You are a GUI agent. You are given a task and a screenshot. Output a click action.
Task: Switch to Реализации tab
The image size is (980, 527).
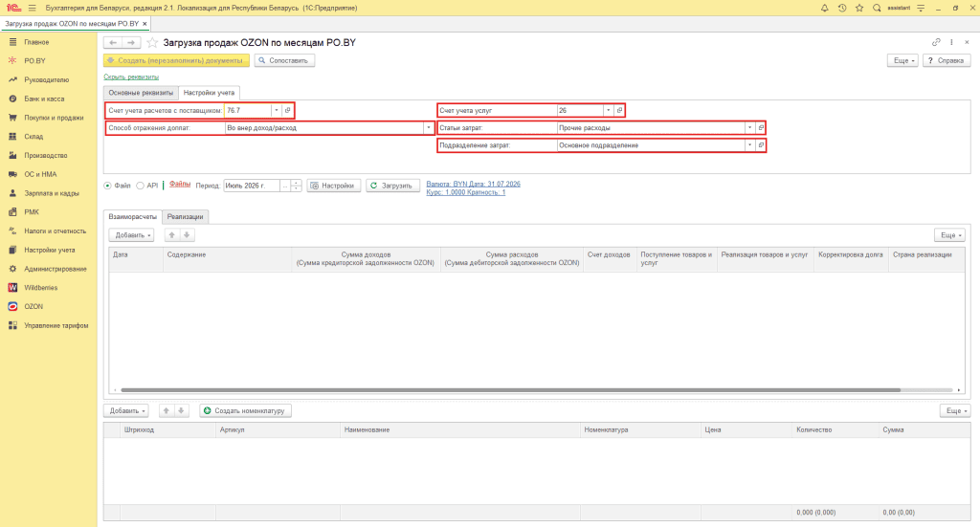click(185, 217)
